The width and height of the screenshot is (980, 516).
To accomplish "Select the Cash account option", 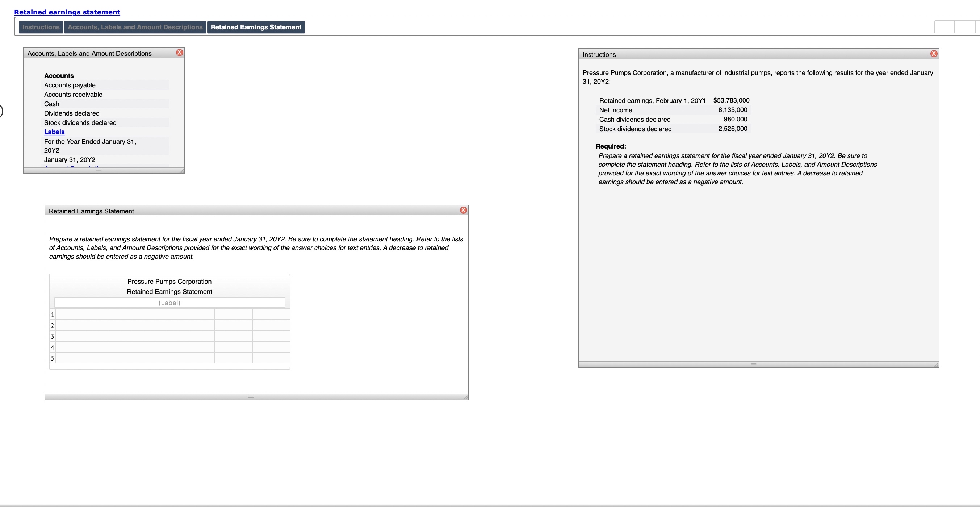I will click(105, 104).
